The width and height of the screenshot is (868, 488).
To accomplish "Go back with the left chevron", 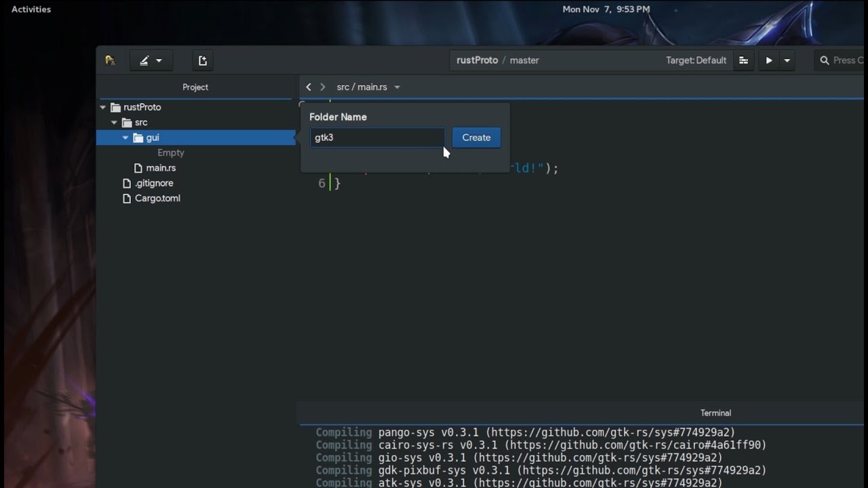I will (x=309, y=87).
